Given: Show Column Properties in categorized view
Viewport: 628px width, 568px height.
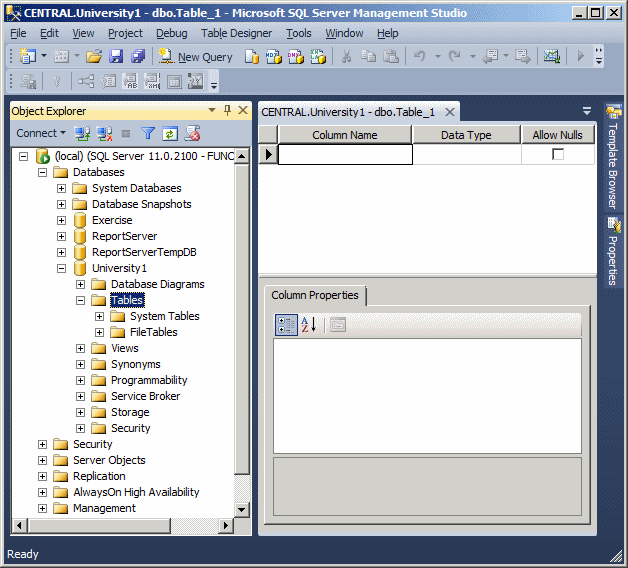Looking at the screenshot, I should [286, 325].
